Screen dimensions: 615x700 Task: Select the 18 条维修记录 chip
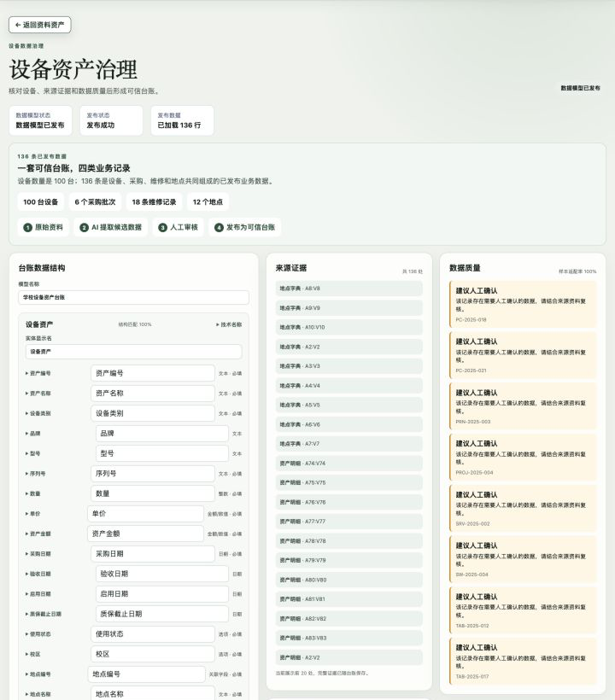pos(154,201)
